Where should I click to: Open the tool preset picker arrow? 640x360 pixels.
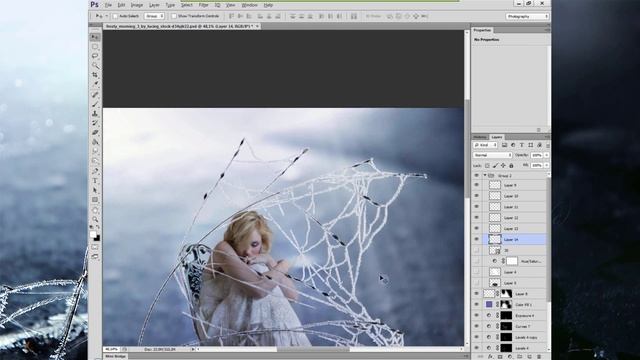[107, 16]
